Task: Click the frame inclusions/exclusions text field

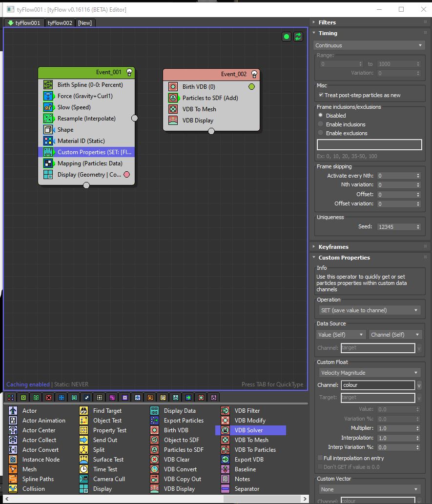Action: (x=370, y=144)
